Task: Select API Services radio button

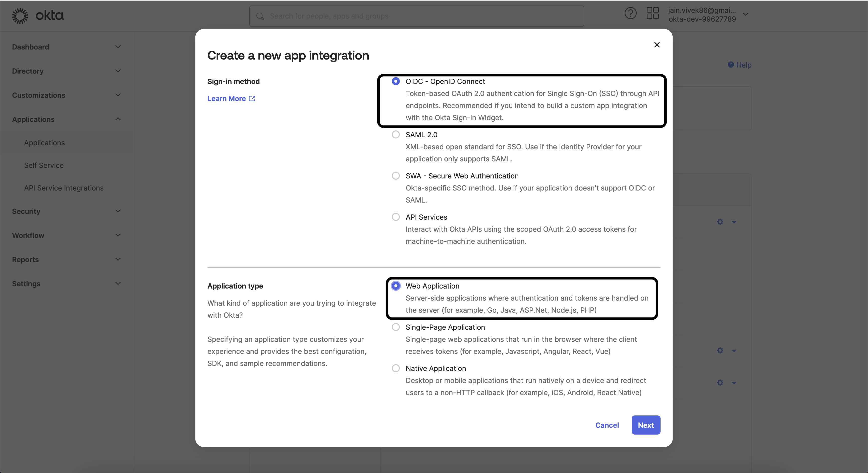Action: [396, 217]
